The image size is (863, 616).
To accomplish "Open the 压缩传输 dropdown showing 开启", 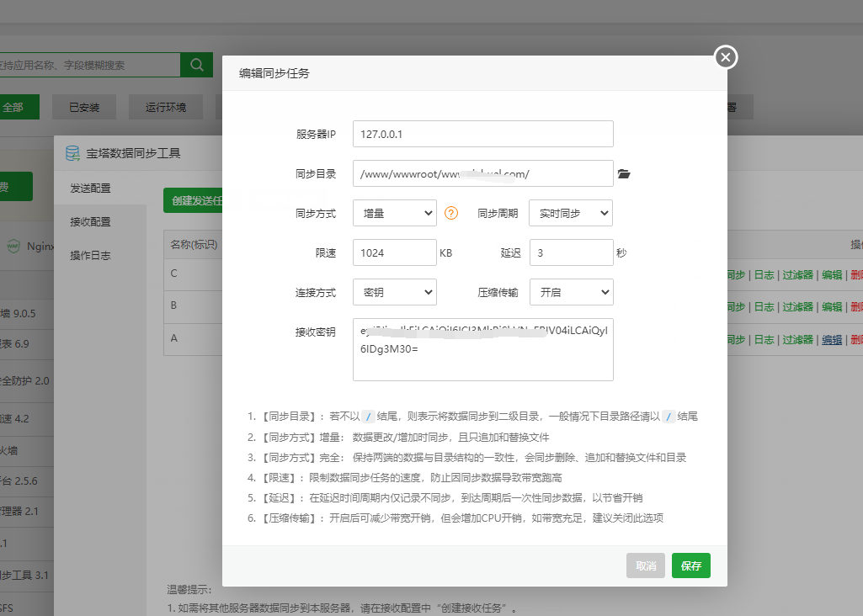I will tap(571, 292).
